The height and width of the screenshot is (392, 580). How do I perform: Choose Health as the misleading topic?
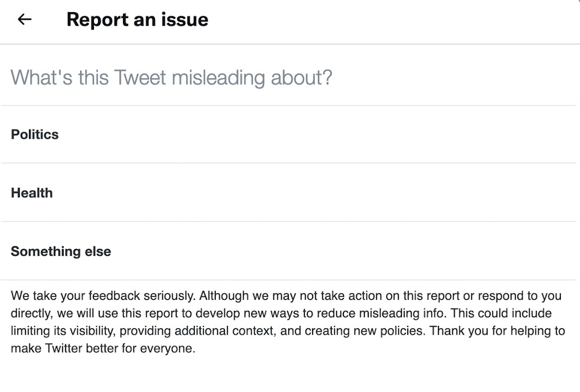[x=32, y=193]
